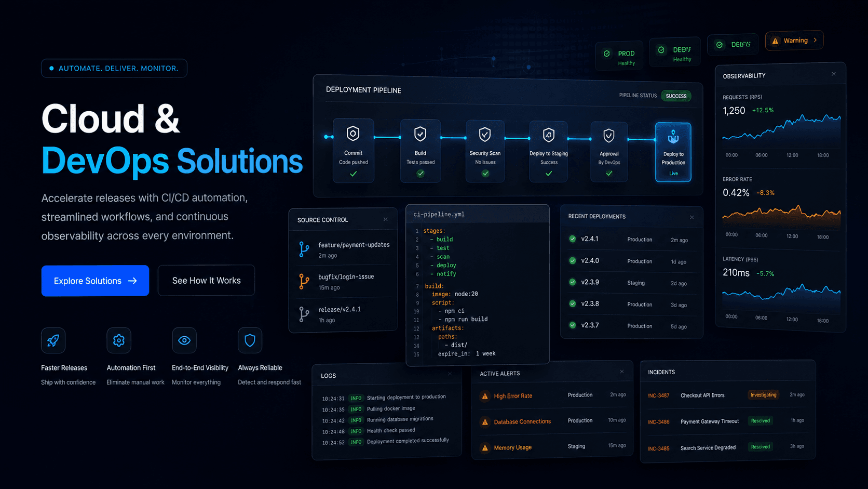Close the Logs panel
868x489 pixels.
click(450, 374)
